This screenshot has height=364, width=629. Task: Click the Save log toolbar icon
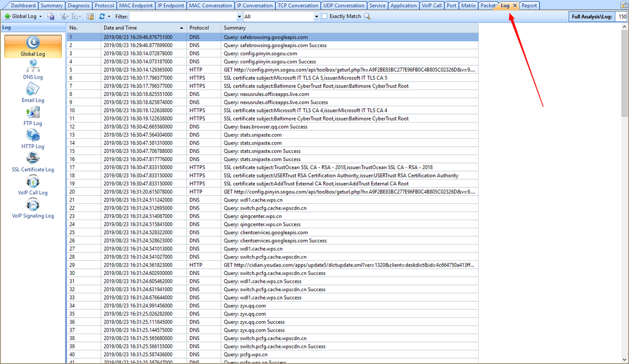coord(50,16)
